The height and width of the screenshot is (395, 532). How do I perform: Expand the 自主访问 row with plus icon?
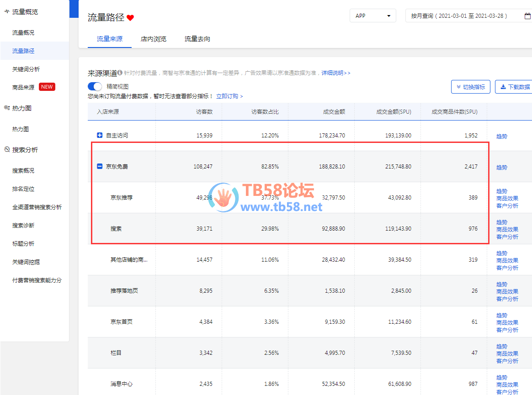click(x=100, y=135)
